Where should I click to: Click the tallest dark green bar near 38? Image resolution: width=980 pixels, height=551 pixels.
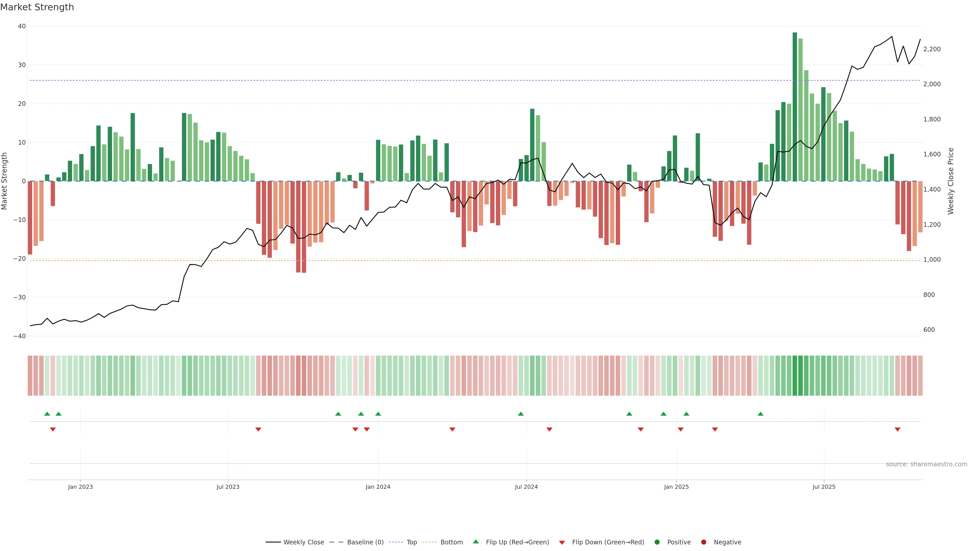795,106
